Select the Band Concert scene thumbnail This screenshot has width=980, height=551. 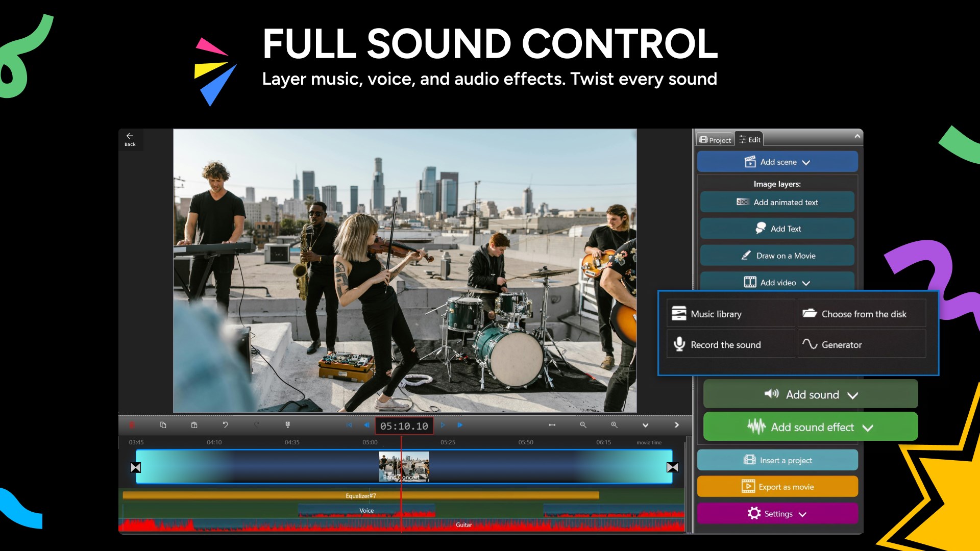click(x=404, y=466)
